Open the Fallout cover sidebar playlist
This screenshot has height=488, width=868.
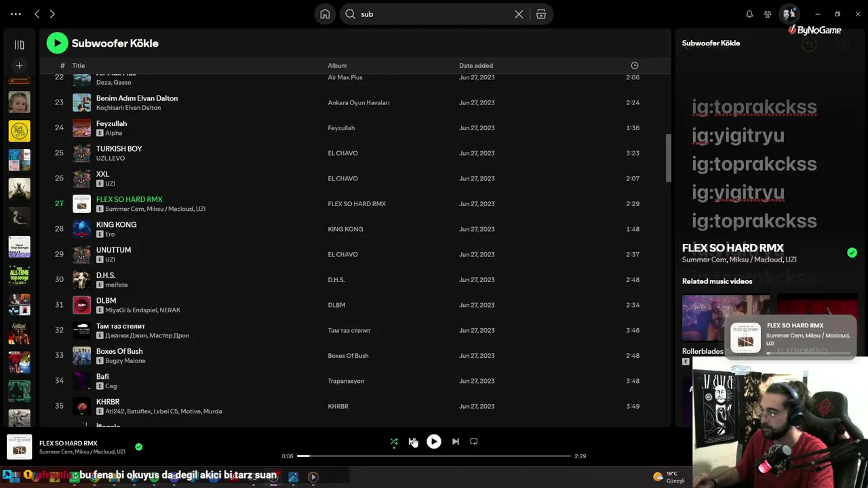[x=19, y=333]
